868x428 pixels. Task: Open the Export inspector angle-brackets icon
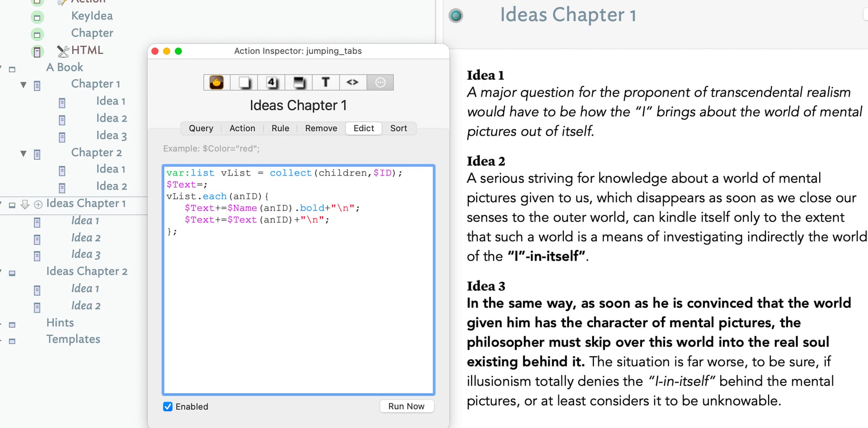click(x=353, y=82)
